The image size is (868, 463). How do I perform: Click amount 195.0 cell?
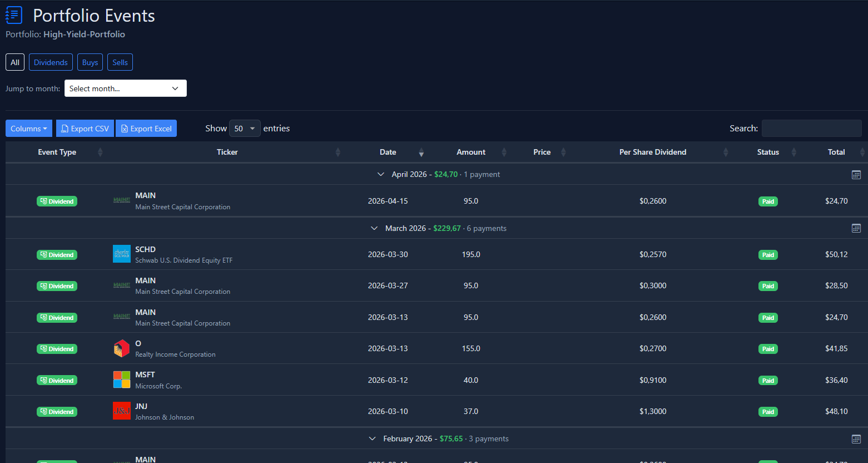pos(471,254)
